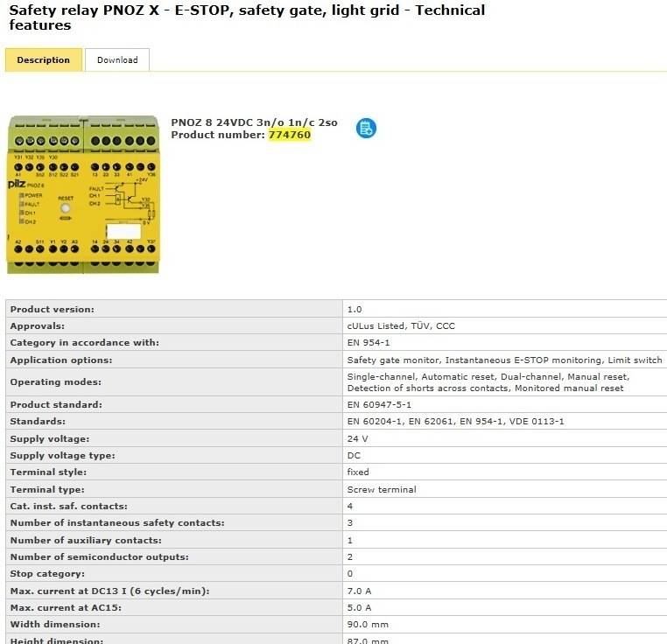The height and width of the screenshot is (644, 667).
Task: Click the Operating modes: label
Action: (x=56, y=382)
